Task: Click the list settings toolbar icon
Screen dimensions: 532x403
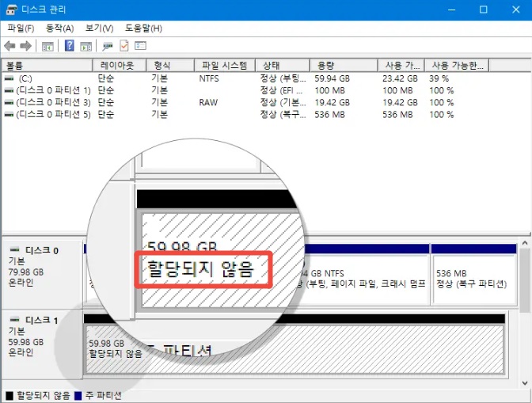Action: click(140, 45)
